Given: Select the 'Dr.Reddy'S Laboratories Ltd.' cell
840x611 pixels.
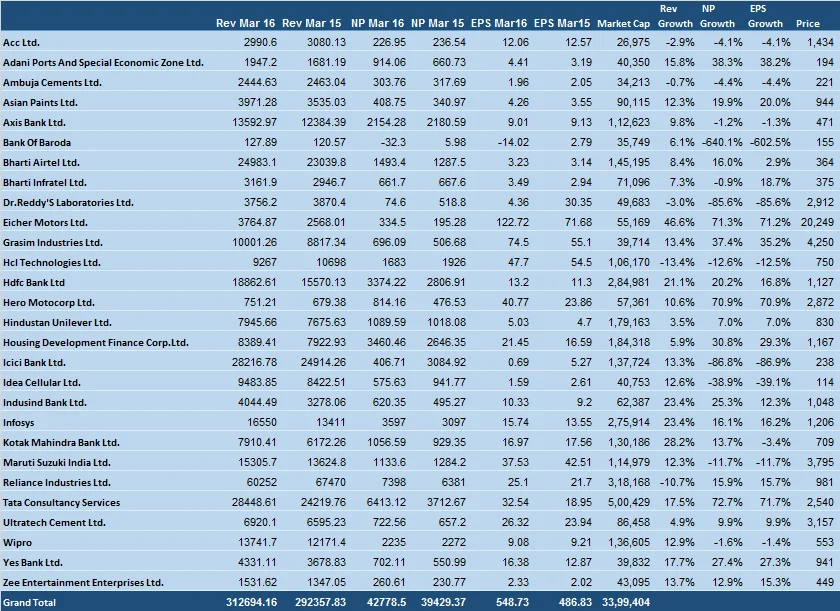Looking at the screenshot, I should click(68, 202).
